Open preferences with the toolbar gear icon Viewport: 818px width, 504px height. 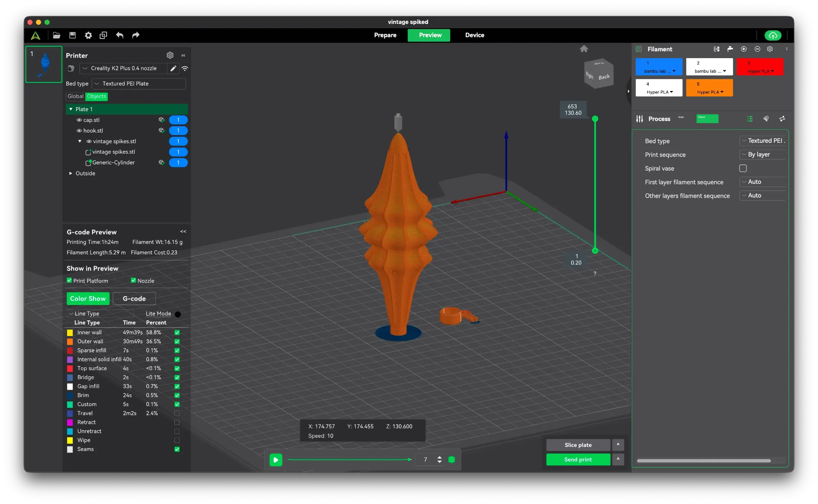88,35
